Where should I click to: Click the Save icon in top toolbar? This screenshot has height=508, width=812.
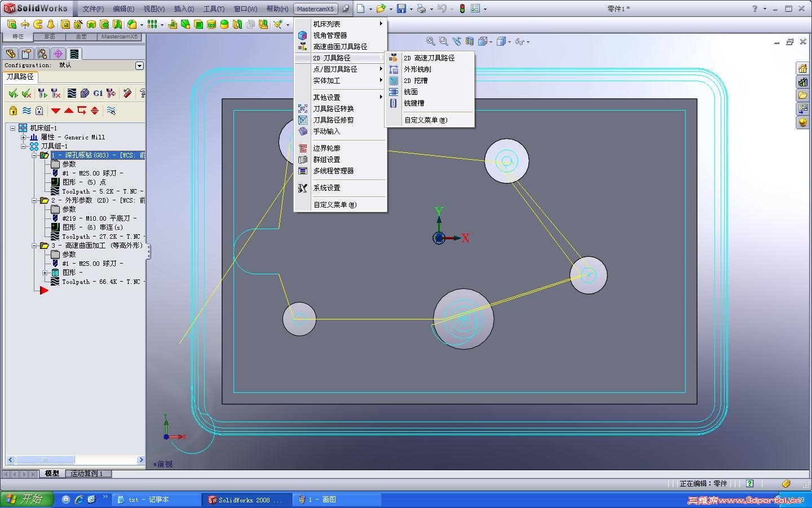[x=401, y=8]
